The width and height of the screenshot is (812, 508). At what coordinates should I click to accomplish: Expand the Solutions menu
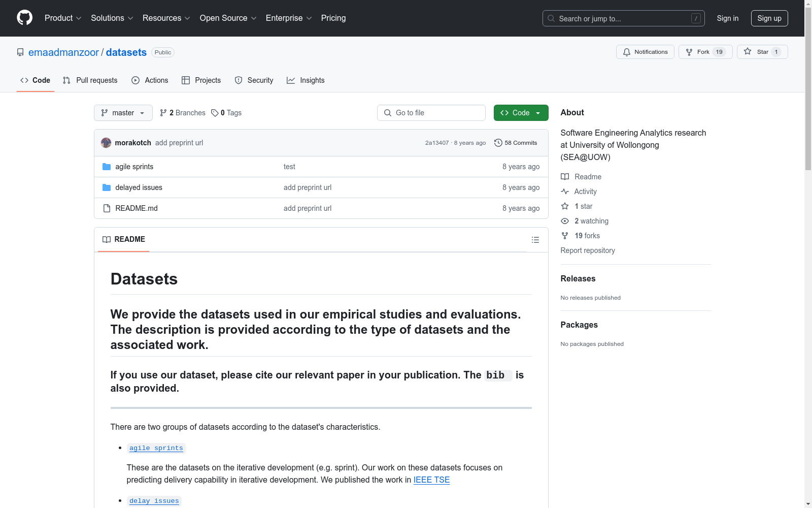[x=112, y=18]
